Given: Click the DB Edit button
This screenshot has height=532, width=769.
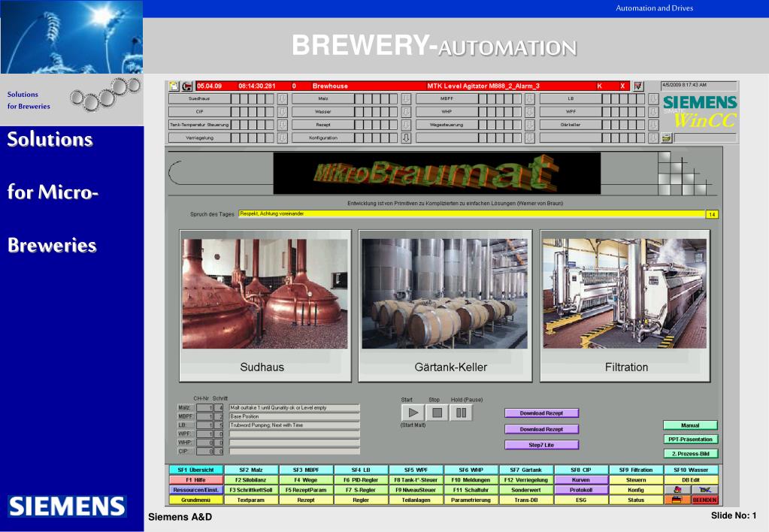Looking at the screenshot, I should point(691,480).
